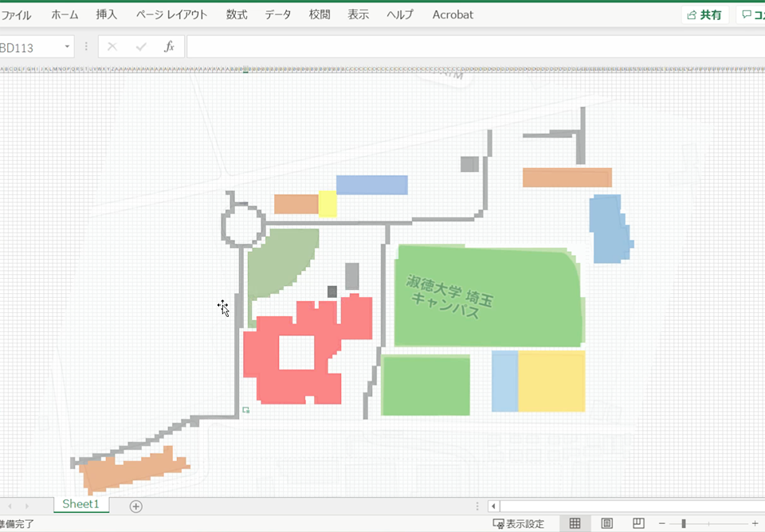
Task: Switch to the 表示 tab
Action: [x=358, y=15]
